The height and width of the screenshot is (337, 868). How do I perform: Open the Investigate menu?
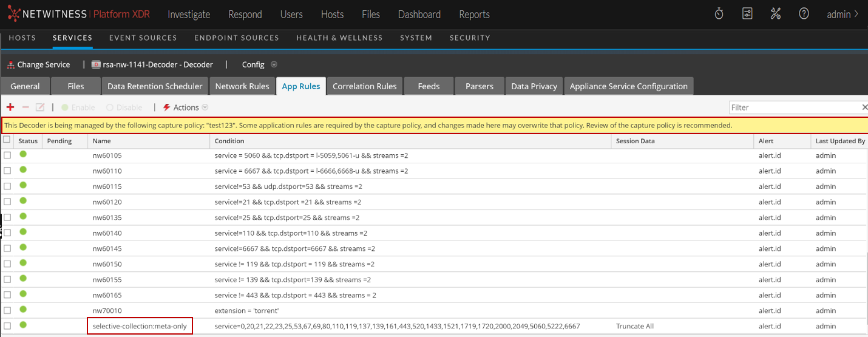coord(189,14)
